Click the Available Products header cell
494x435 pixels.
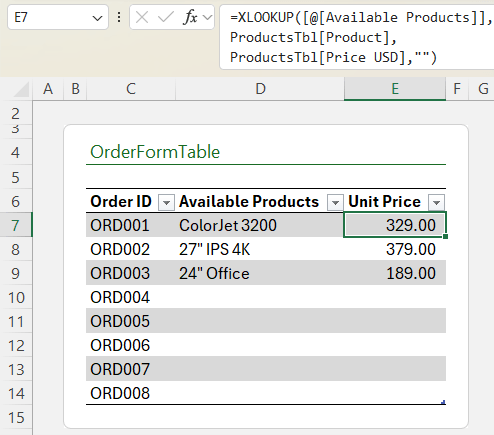(260, 201)
